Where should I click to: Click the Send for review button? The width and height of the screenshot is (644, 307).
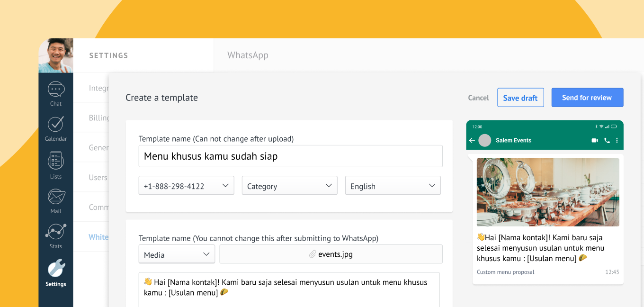click(587, 98)
